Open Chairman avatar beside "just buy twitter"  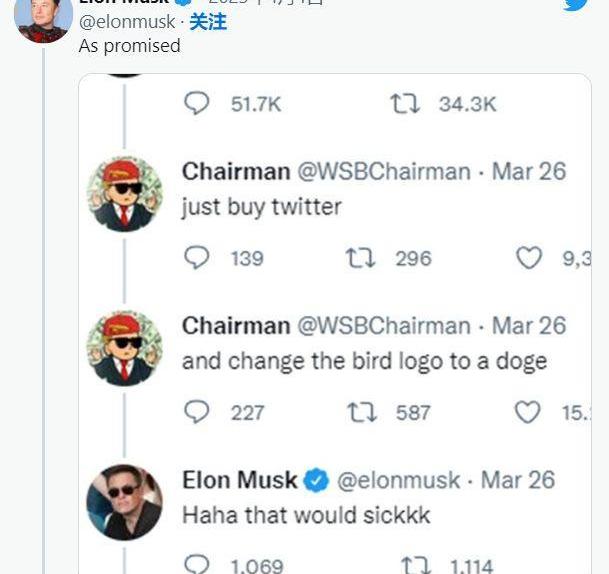[x=125, y=193]
